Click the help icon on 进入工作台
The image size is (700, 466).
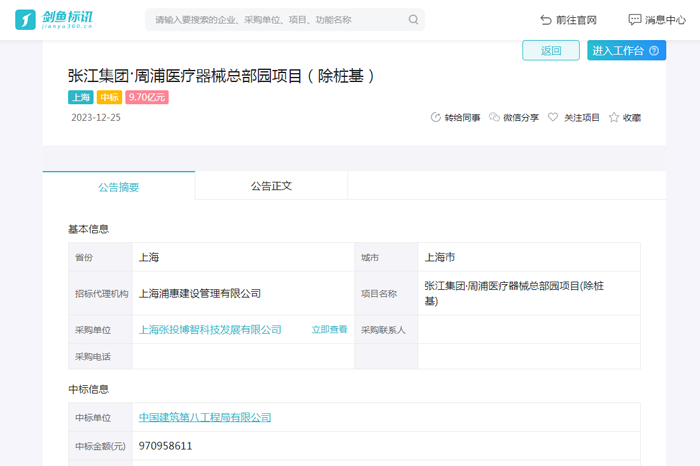tap(655, 51)
